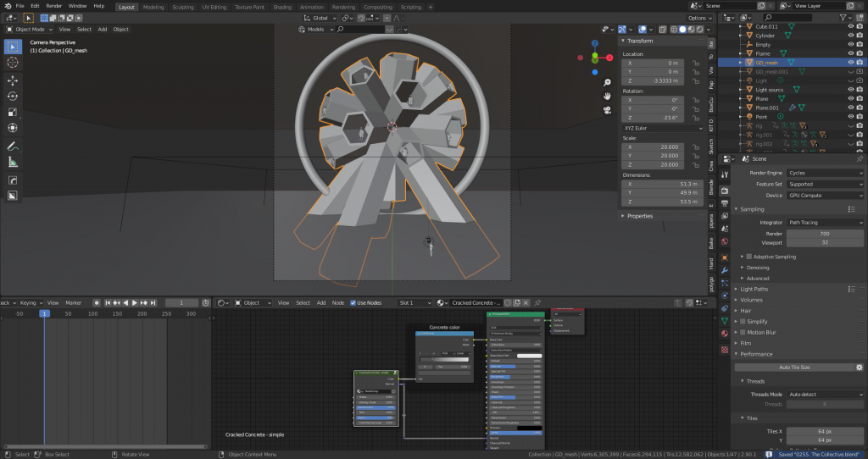
Task: Open the Render menu
Action: [53, 6]
